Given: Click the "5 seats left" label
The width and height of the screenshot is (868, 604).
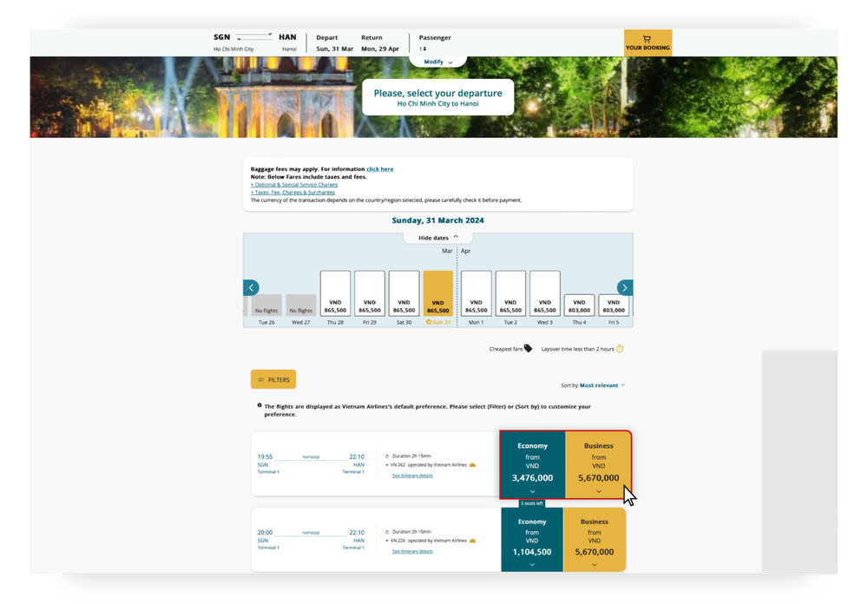Looking at the screenshot, I should point(531,503).
